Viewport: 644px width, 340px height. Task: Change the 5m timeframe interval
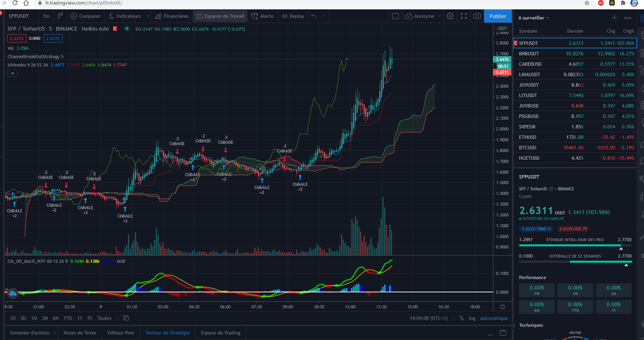point(46,16)
